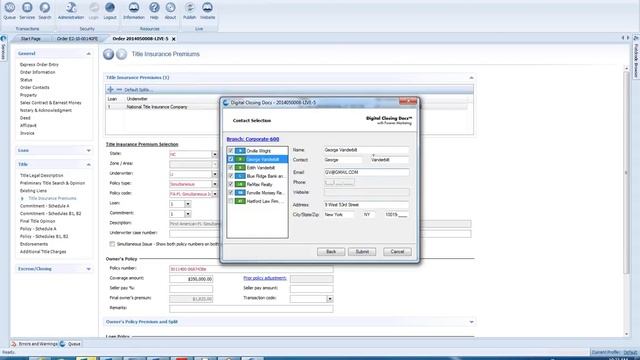Click the Remarks input field
The image size is (640, 360).
251,309
